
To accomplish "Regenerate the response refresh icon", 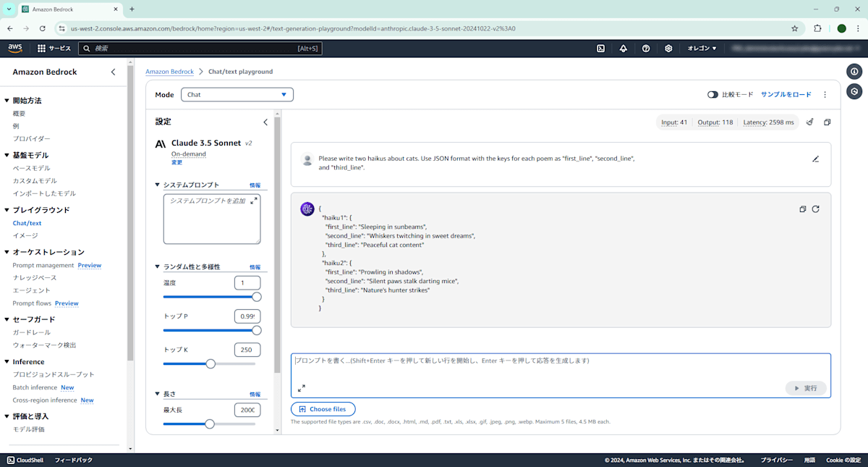I will [816, 209].
